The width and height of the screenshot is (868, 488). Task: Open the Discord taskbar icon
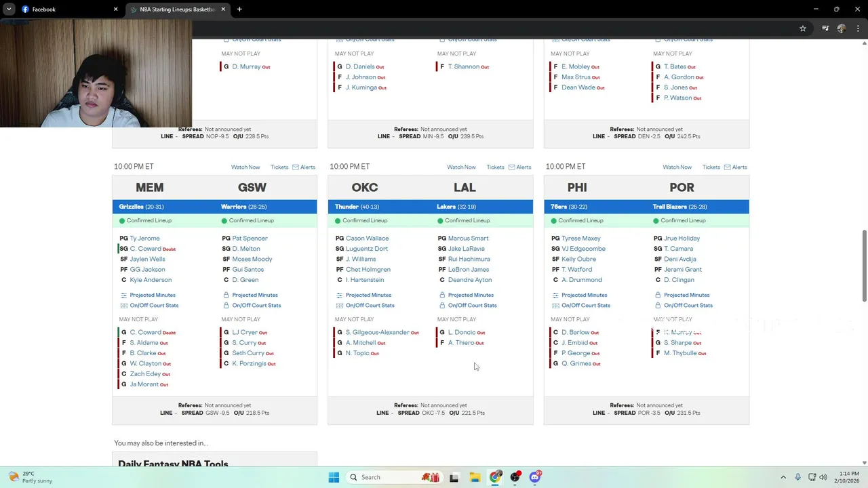click(x=535, y=477)
